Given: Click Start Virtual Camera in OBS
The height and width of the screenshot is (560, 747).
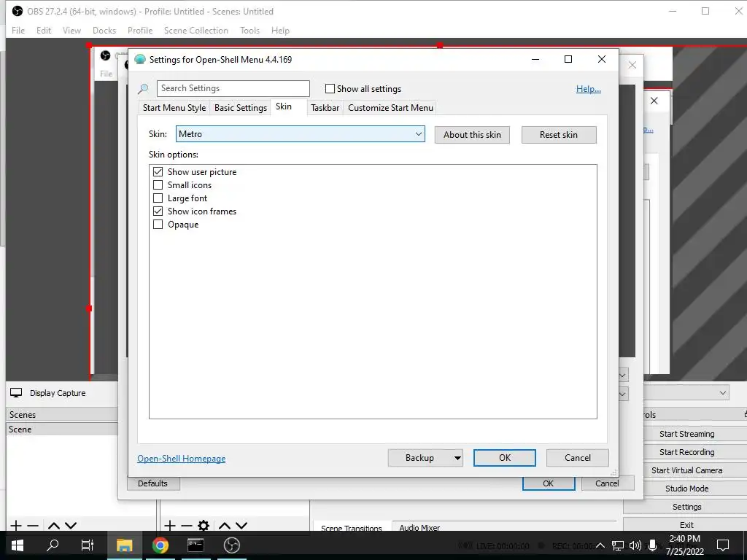Looking at the screenshot, I should tap(686, 470).
